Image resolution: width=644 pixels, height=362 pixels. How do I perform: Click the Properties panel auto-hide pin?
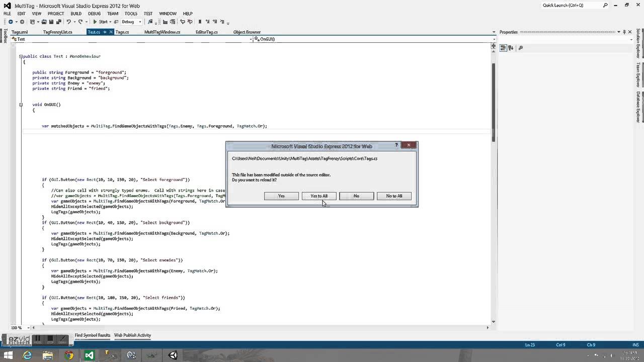[x=624, y=32]
